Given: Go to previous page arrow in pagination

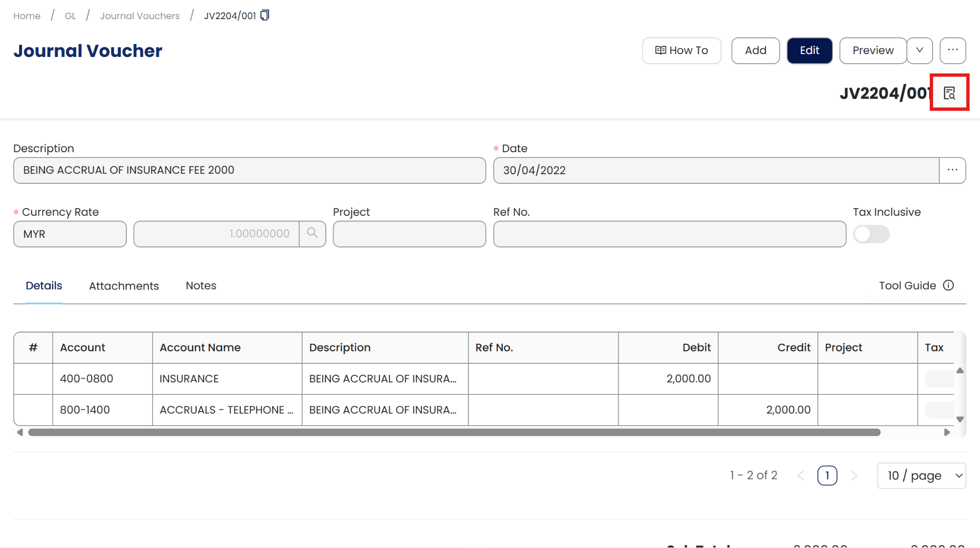Looking at the screenshot, I should click(801, 475).
